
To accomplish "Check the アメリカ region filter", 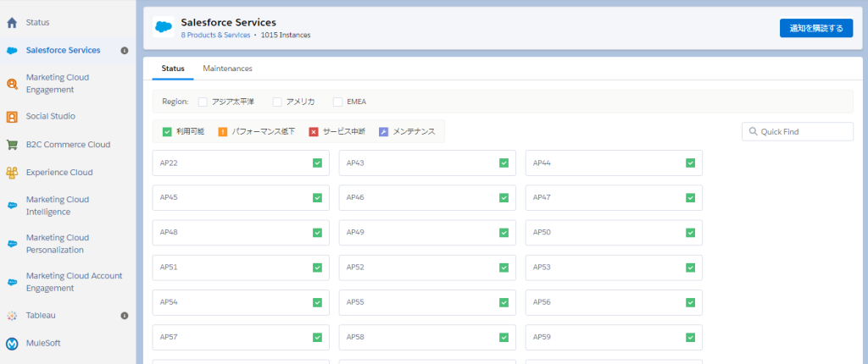I will click(x=277, y=102).
